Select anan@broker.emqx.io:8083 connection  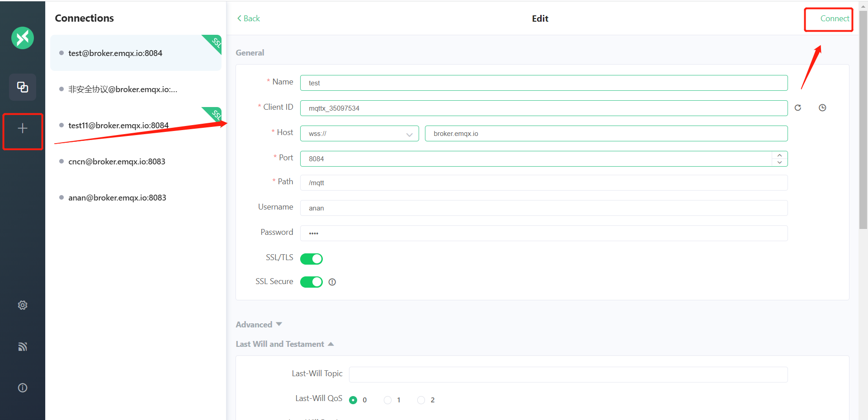pos(136,197)
